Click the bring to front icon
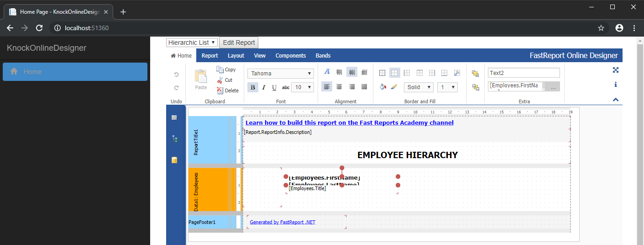 click(475, 73)
